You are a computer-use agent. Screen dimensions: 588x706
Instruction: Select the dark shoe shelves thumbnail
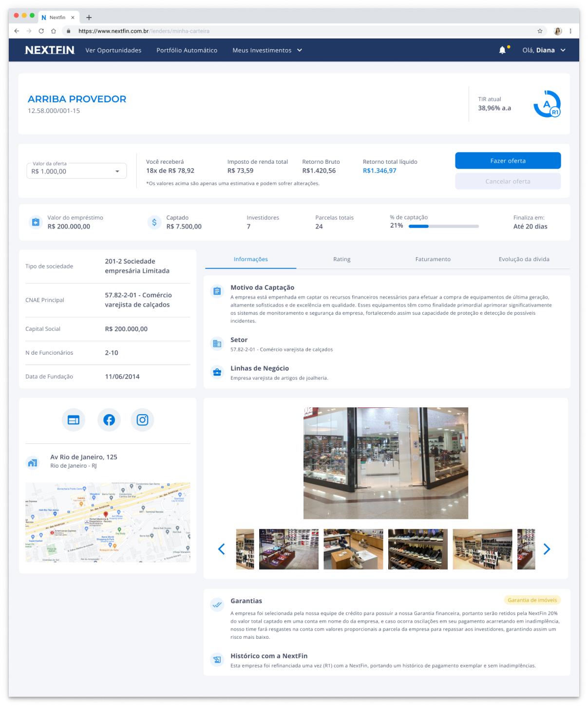418,549
